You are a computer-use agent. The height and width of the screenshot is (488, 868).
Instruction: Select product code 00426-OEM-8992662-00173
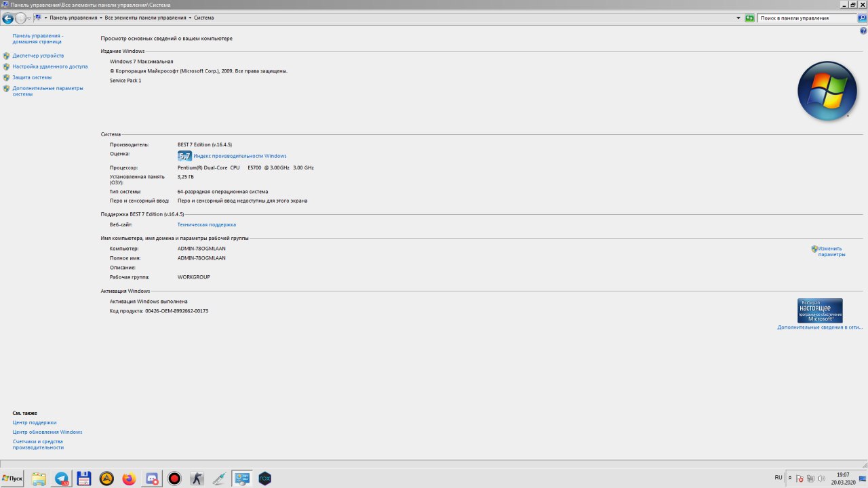click(176, 311)
